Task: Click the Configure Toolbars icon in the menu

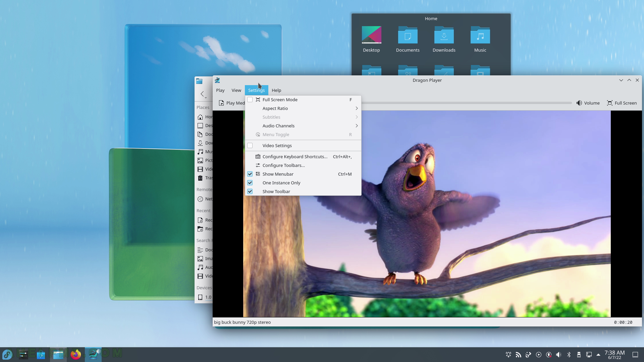Action: 258,165
